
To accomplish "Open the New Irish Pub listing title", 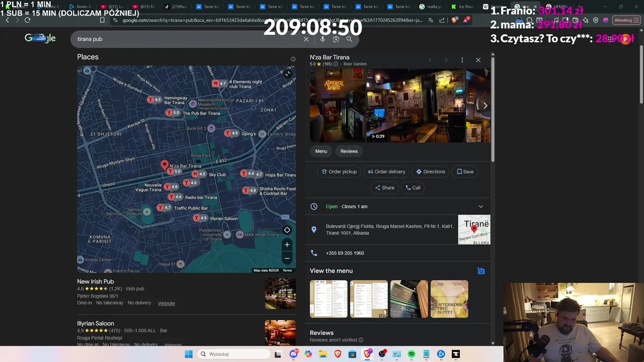I will coord(96,282).
